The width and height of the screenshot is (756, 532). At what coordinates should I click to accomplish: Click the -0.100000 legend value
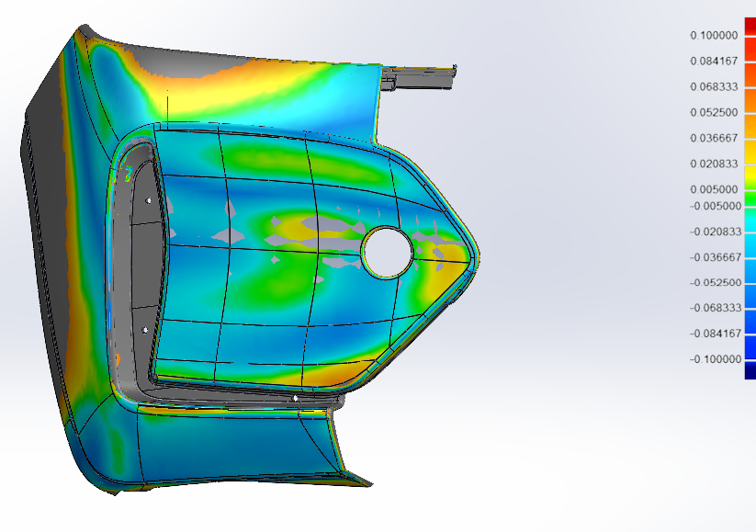(x=716, y=359)
